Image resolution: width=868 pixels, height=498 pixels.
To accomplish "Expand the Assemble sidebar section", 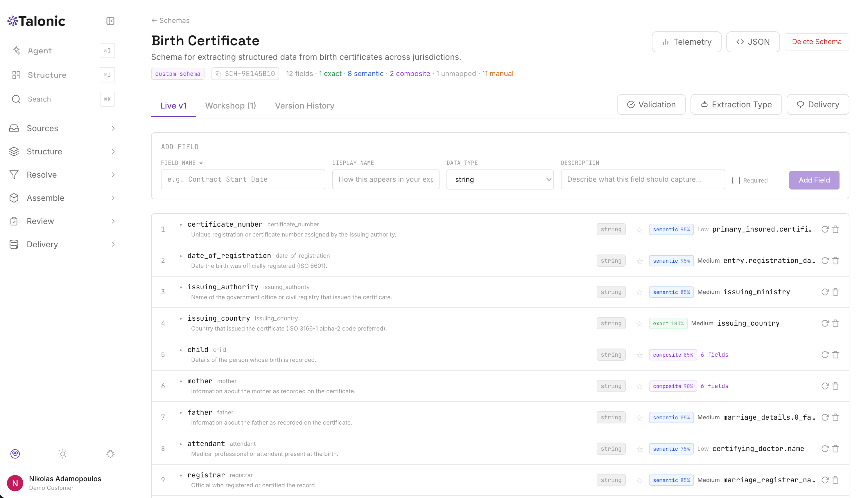I will (x=63, y=198).
